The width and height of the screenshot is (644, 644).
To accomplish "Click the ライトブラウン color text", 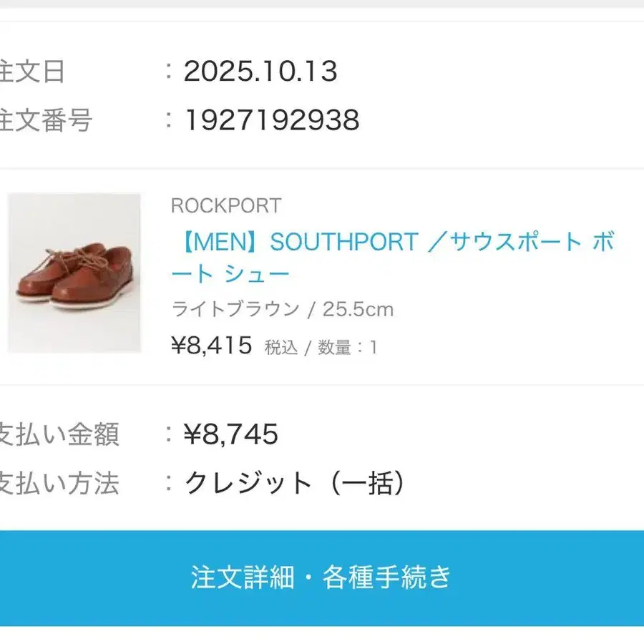I will coord(235,309).
